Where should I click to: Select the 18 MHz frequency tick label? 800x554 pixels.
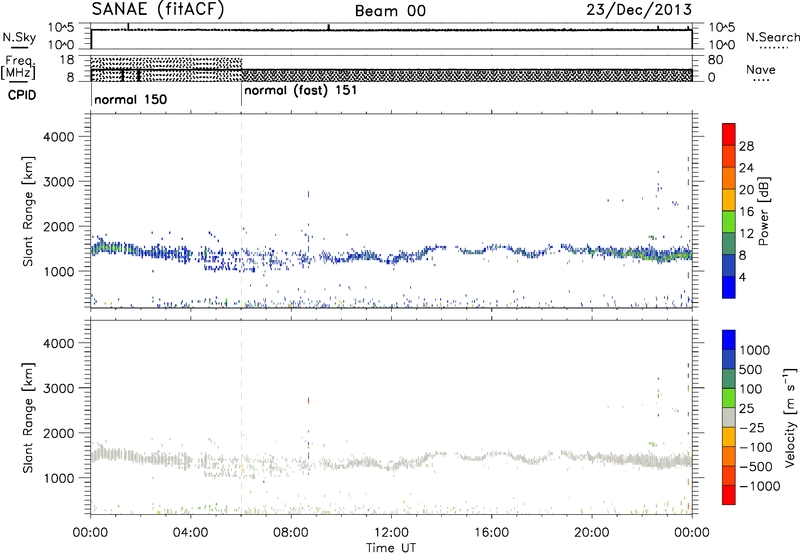67,60
